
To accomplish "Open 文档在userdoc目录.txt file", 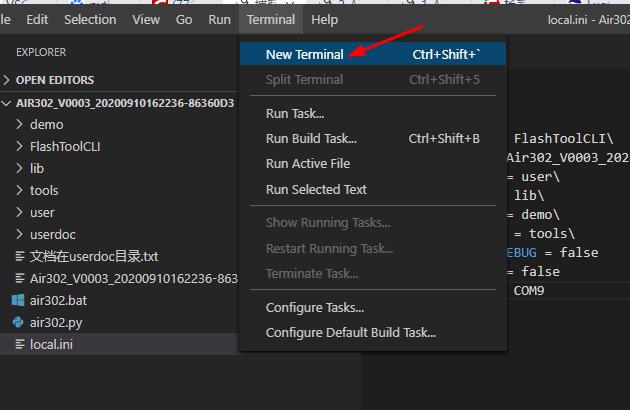I will pos(119,256).
